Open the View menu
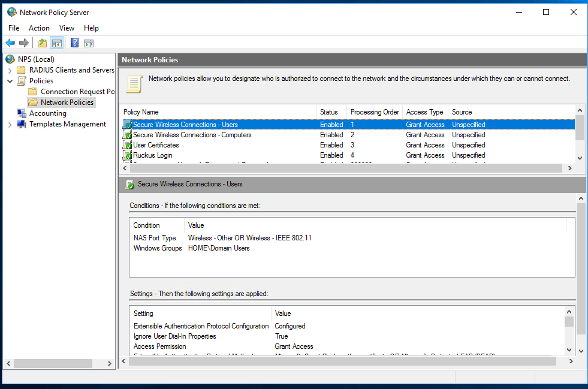588x389 pixels. coord(67,28)
